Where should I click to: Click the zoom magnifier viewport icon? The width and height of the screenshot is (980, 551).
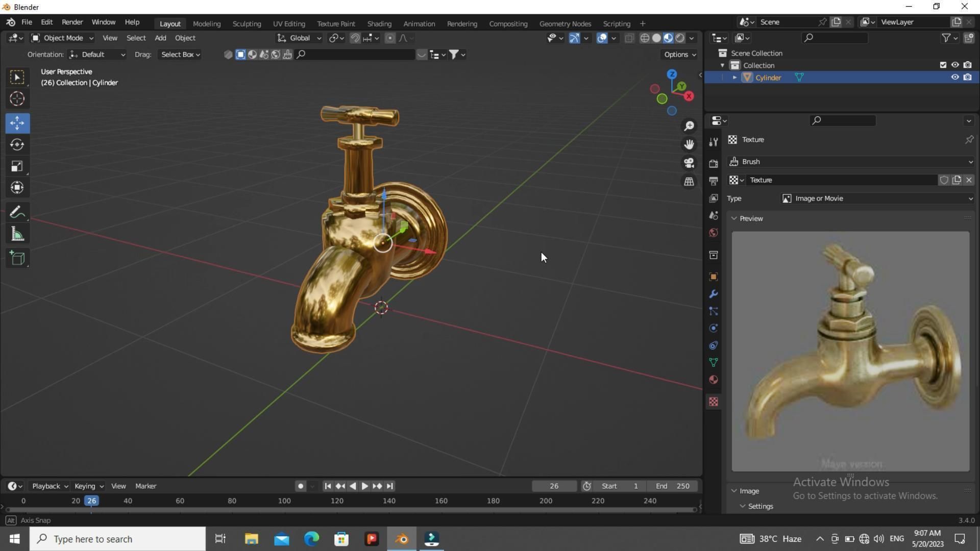coord(689,126)
